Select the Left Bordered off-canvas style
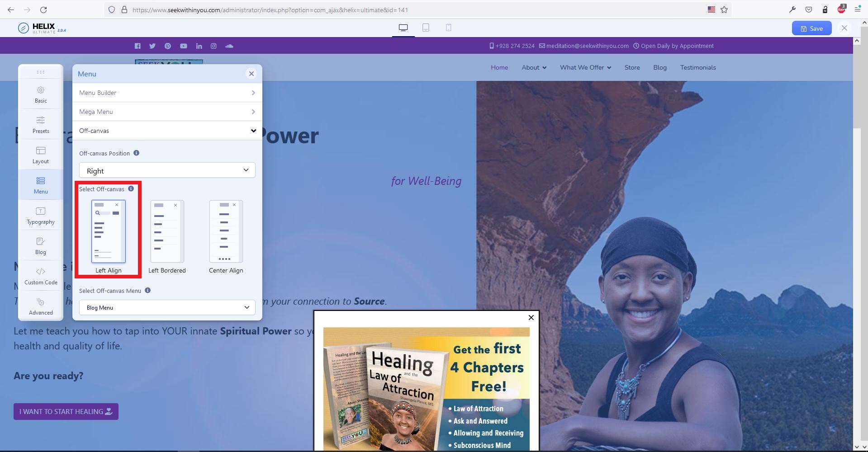 pos(167,232)
